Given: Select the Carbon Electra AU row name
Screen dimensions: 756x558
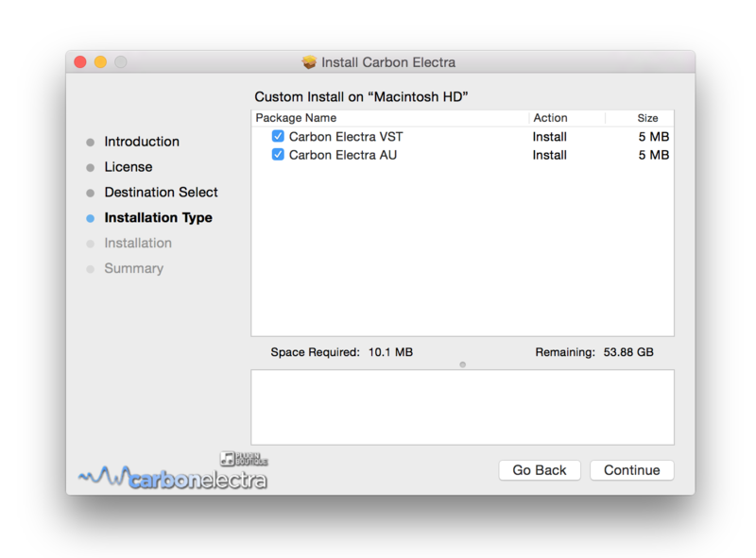Looking at the screenshot, I should pyautogui.click(x=343, y=155).
